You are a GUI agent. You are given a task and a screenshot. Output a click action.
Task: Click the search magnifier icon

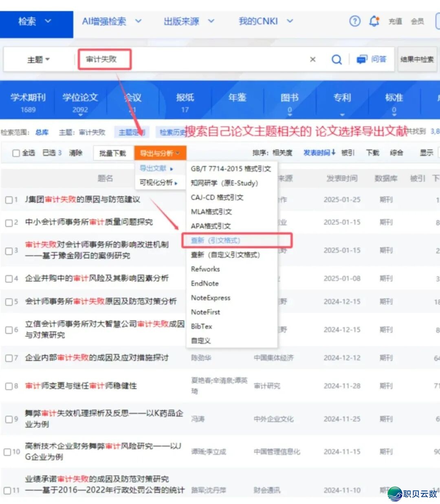pos(337,59)
